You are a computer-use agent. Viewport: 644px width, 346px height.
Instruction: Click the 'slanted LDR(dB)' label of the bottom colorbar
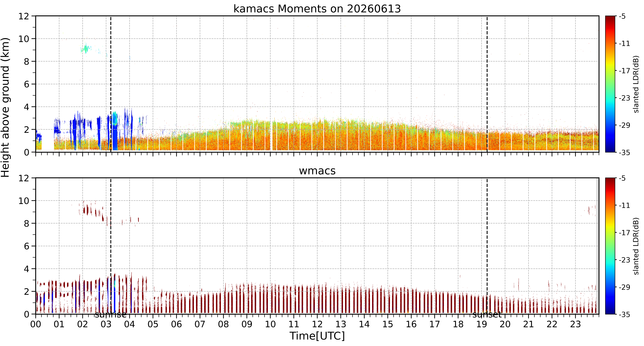[636, 246]
